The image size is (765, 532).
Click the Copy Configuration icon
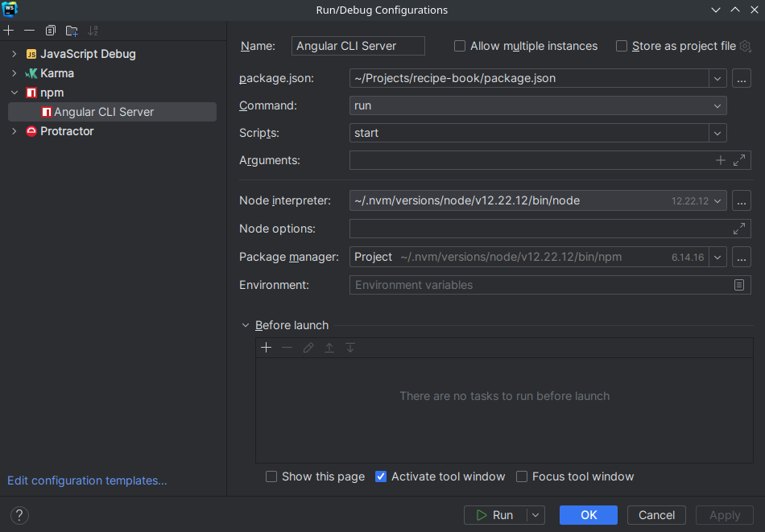click(x=51, y=31)
